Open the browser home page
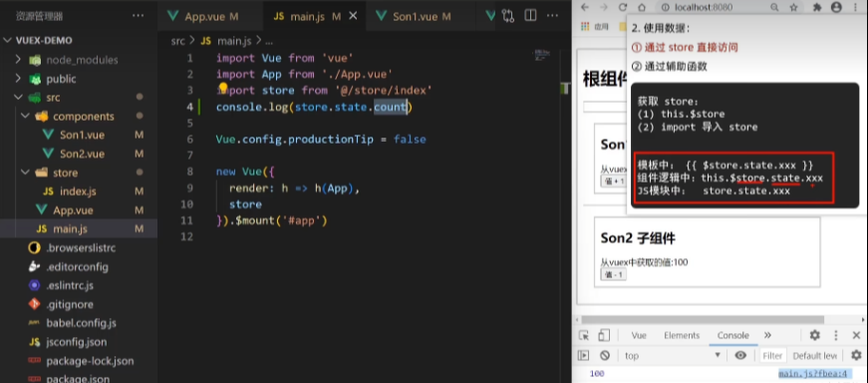 pos(642,7)
